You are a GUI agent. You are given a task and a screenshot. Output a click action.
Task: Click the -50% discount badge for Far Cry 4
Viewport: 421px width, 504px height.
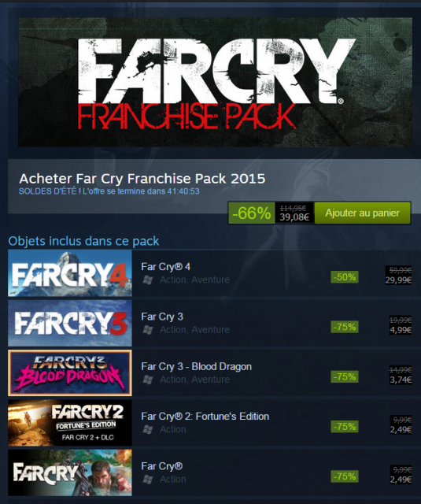pyautogui.click(x=345, y=277)
